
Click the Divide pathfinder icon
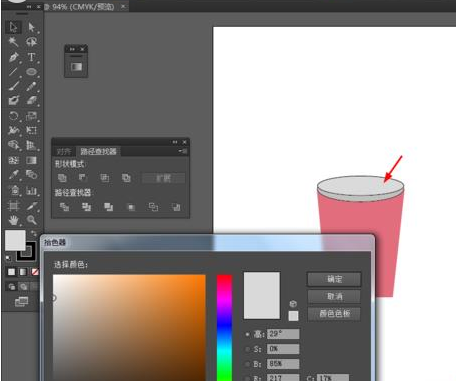(x=64, y=207)
